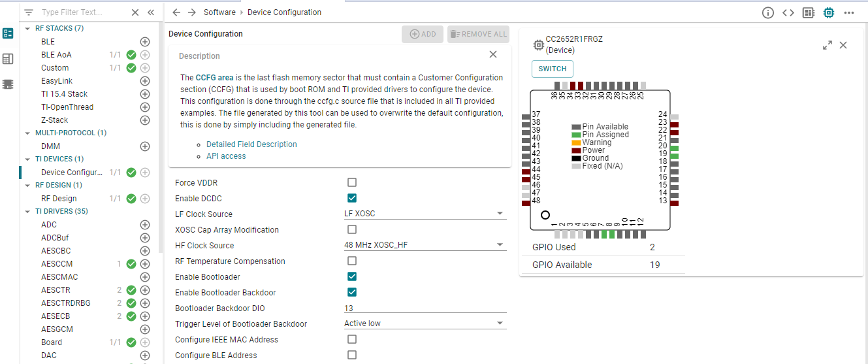Click the Software breadcrumb item

click(219, 12)
